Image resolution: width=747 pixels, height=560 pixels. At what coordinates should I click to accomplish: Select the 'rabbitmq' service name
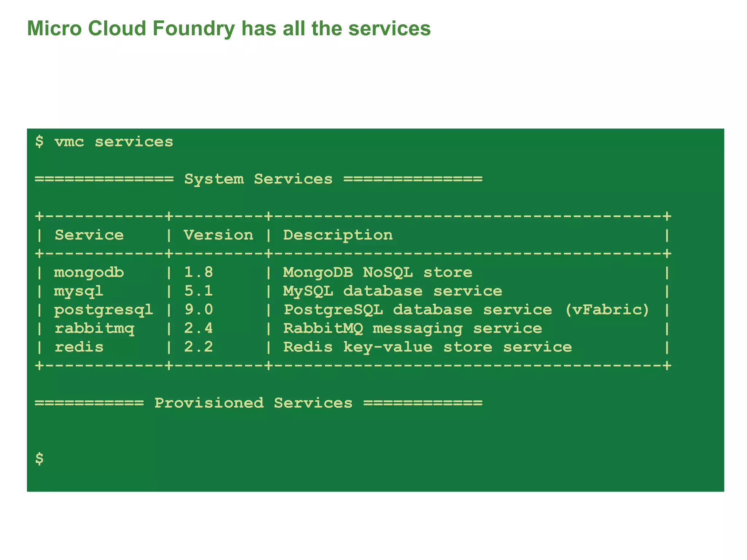coord(94,329)
